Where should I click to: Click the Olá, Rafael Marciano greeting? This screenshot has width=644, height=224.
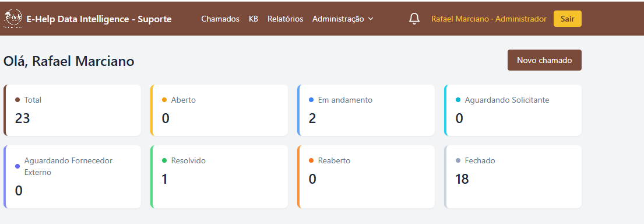click(x=69, y=61)
